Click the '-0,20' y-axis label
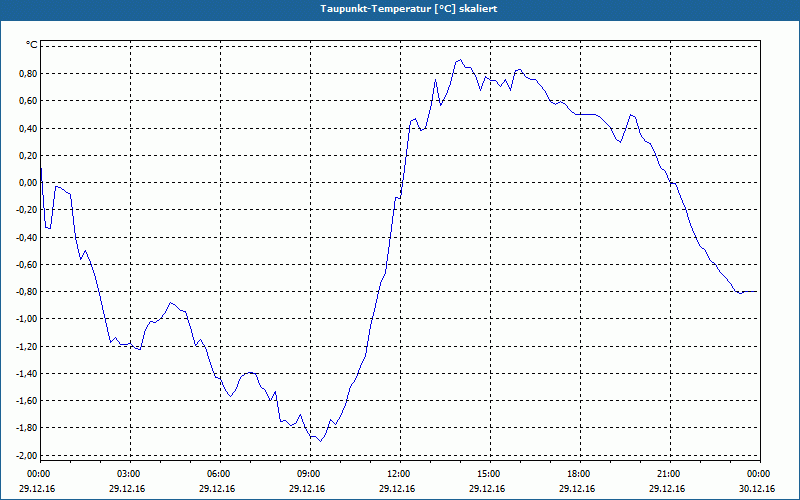Image resolution: width=800 pixels, height=500 pixels. [x=27, y=210]
